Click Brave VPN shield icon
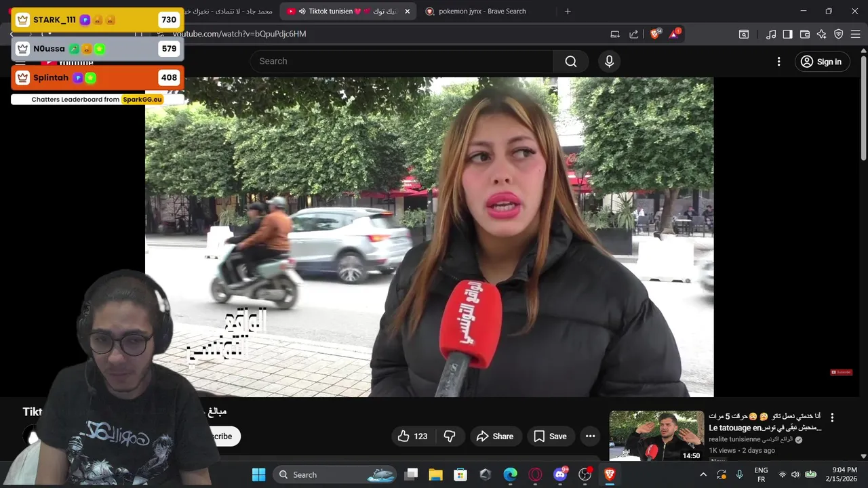 pyautogui.click(x=839, y=34)
